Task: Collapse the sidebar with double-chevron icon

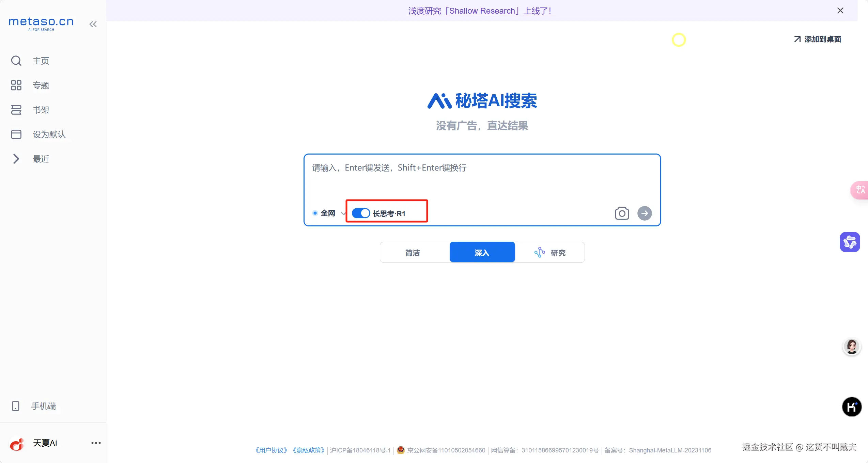Action: tap(93, 24)
